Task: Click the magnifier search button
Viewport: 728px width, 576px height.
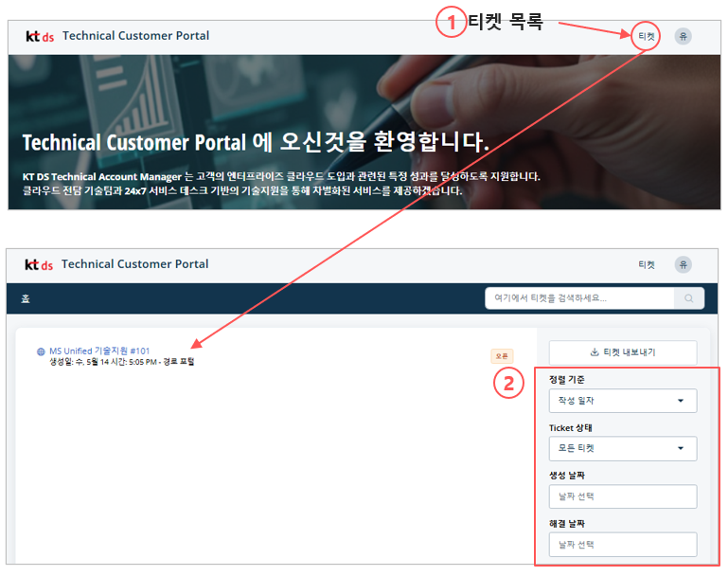Action: pos(689,298)
